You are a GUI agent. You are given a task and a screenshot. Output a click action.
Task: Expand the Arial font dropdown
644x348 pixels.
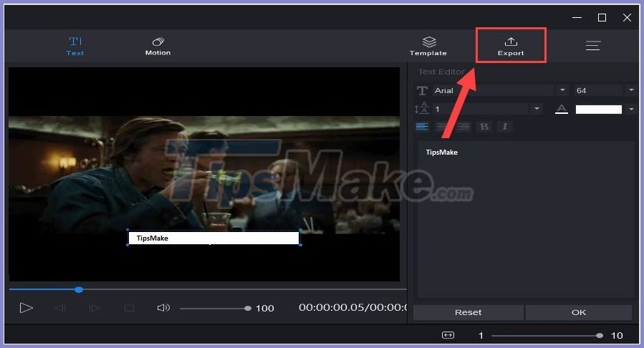tap(562, 90)
